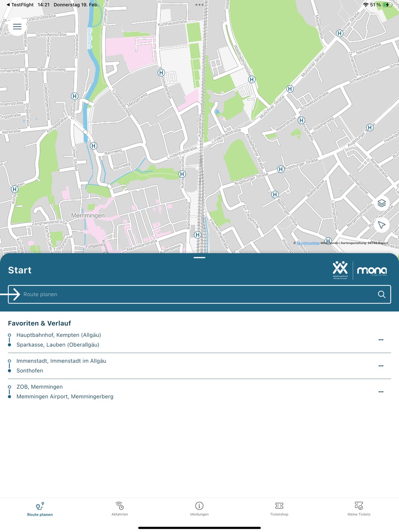Tap the magnifier search icon
Image resolution: width=399 pixels, height=532 pixels.
pos(382,294)
